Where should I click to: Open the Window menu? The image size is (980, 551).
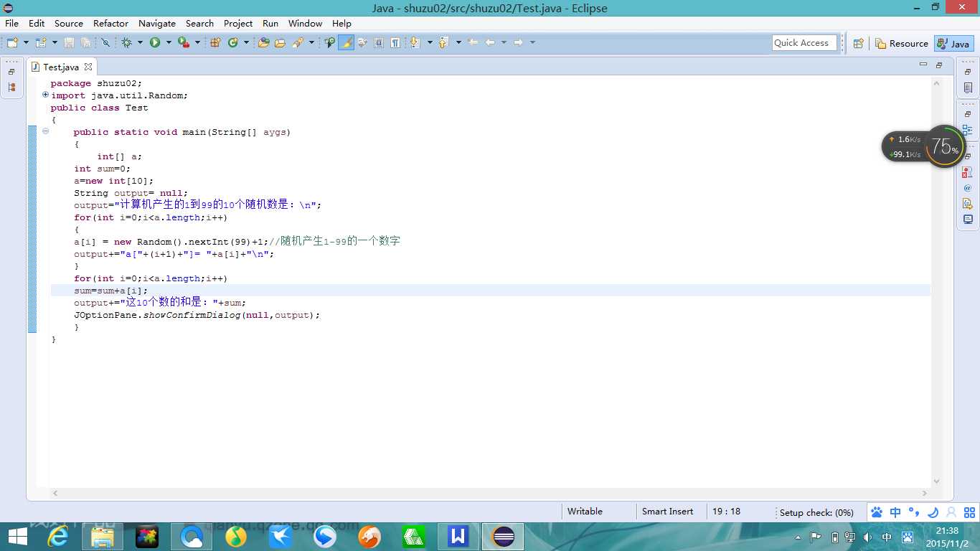[305, 23]
